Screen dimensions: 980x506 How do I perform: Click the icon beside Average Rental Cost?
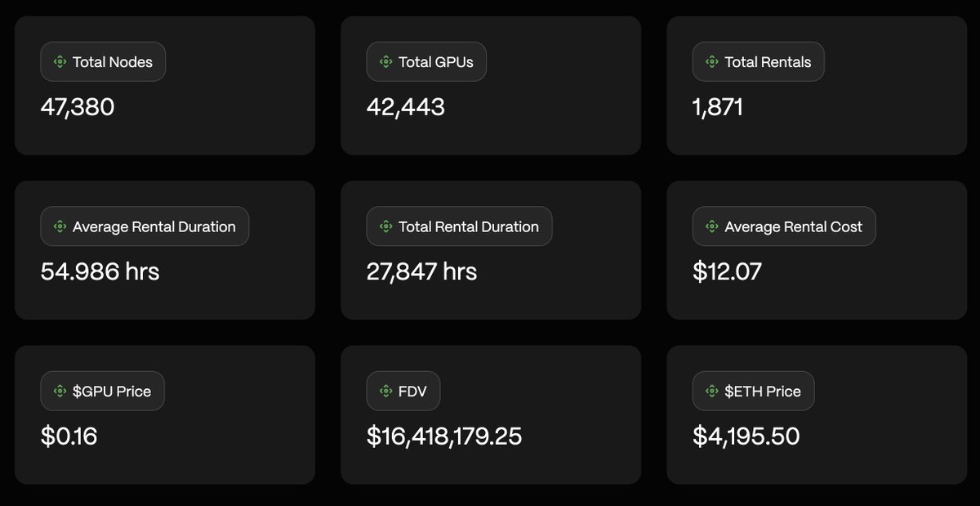click(x=711, y=227)
